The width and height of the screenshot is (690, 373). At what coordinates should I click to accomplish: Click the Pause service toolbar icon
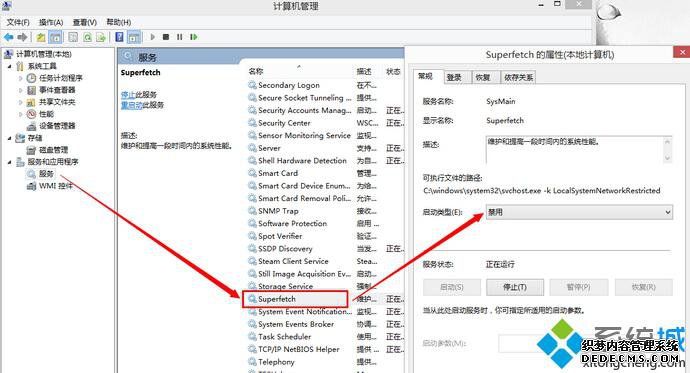tap(180, 37)
